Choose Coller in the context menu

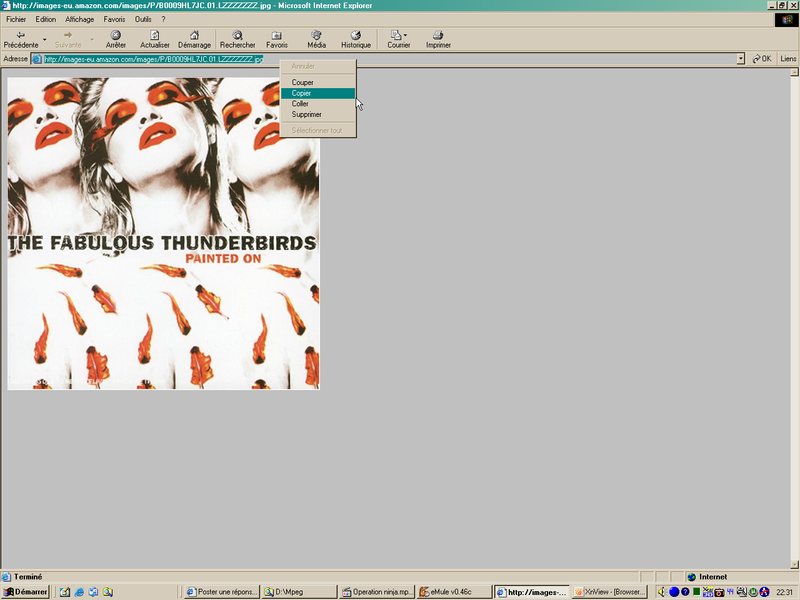coord(318,104)
